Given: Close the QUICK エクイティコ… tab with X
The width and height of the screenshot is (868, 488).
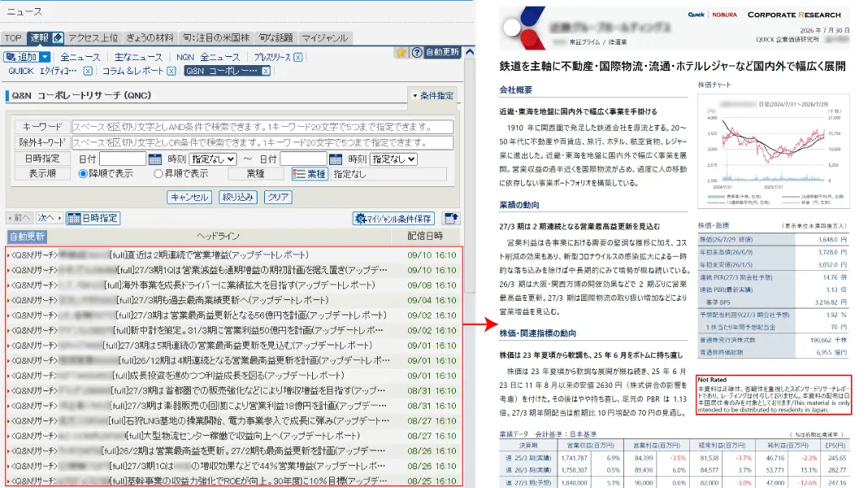Looking at the screenshot, I should 88,71.
